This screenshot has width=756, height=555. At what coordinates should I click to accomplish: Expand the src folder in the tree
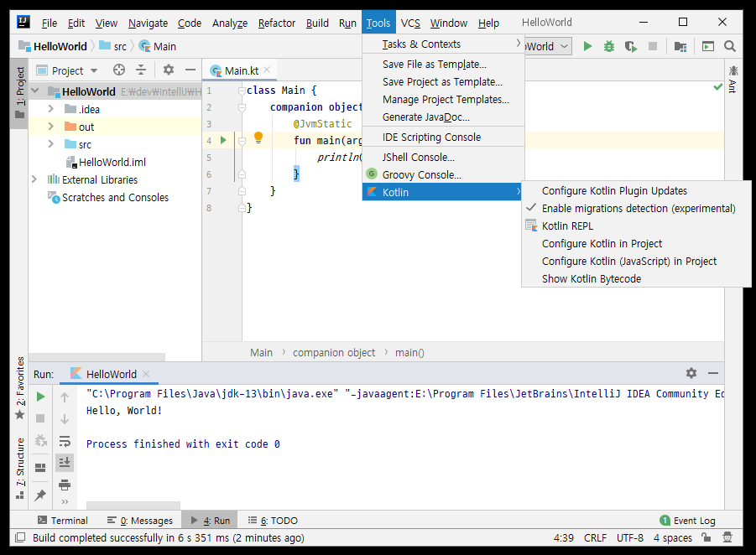click(x=50, y=144)
